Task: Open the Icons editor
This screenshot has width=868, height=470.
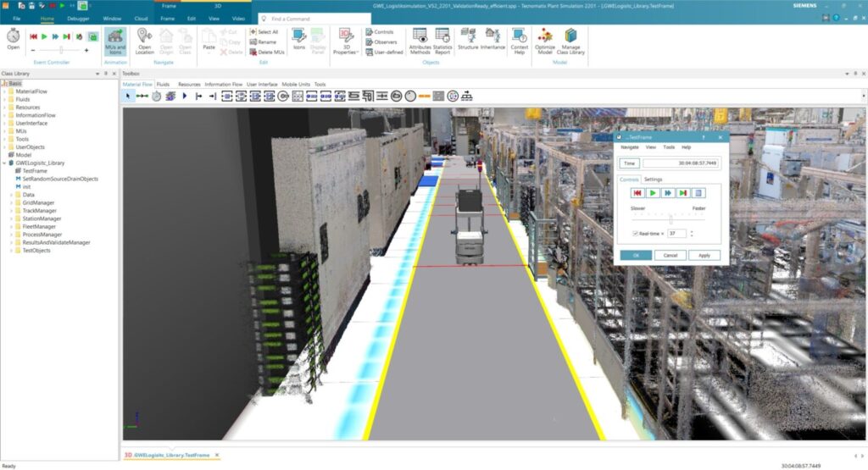Action: [x=299, y=40]
